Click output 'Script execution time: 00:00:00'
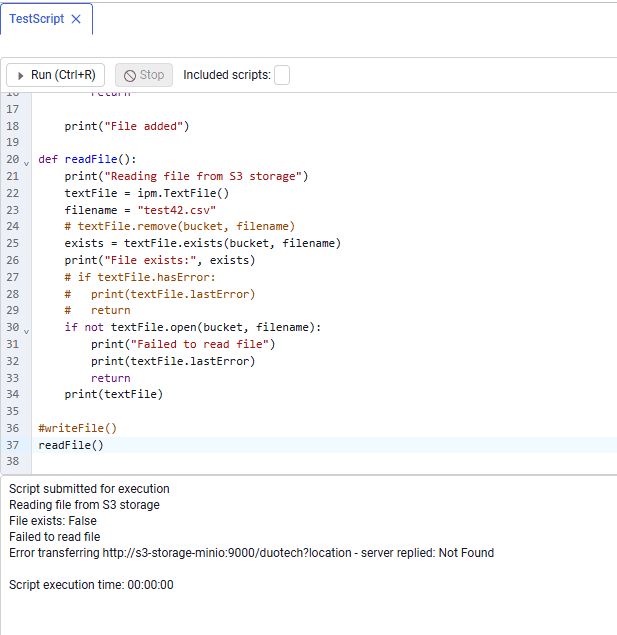 click(91, 585)
